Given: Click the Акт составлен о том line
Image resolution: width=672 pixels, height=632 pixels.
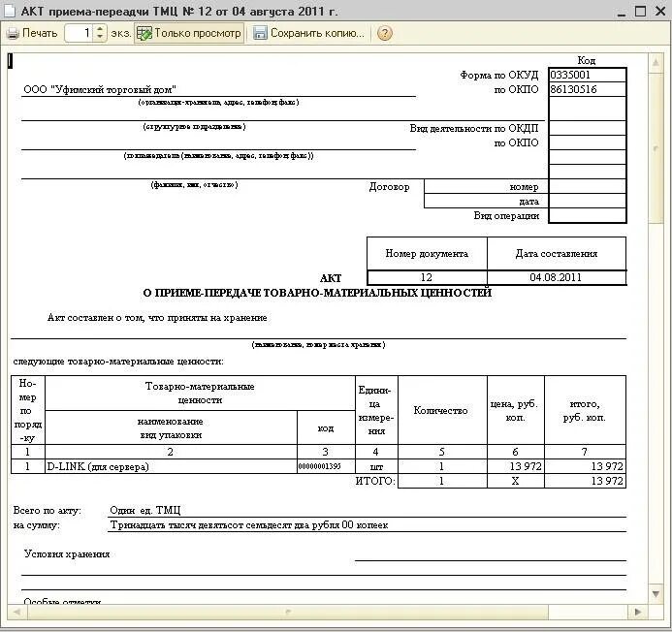Looking at the screenshot, I should click(x=157, y=318).
